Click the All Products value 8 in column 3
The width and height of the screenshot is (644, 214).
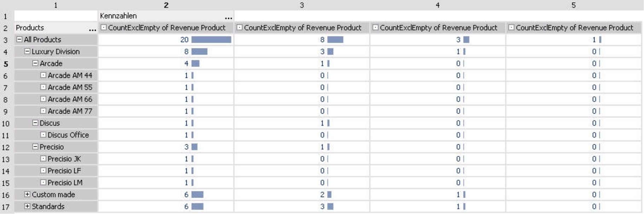[322, 40]
